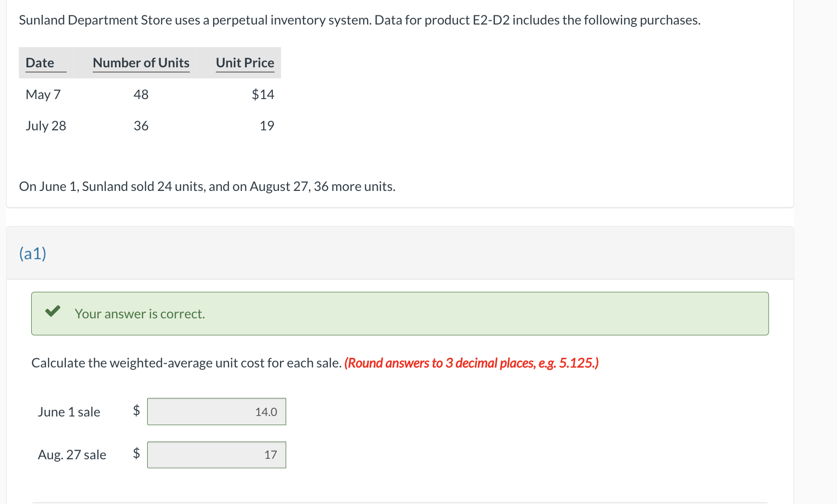Select the July 28 table cell
Image resolution: width=837 pixels, height=504 pixels.
pos(46,126)
